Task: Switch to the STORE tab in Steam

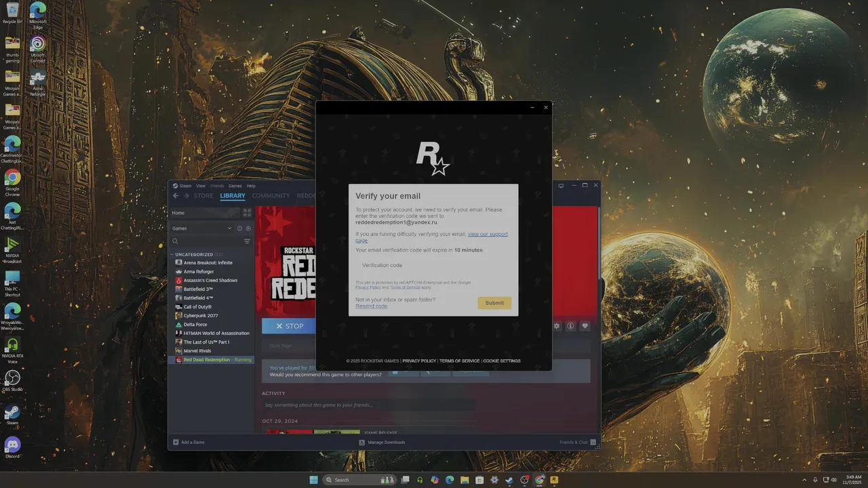Action: (203, 196)
